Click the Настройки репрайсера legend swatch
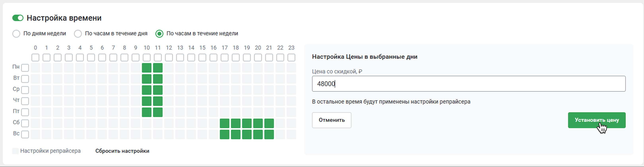The width and height of the screenshot is (644, 167). (16, 151)
